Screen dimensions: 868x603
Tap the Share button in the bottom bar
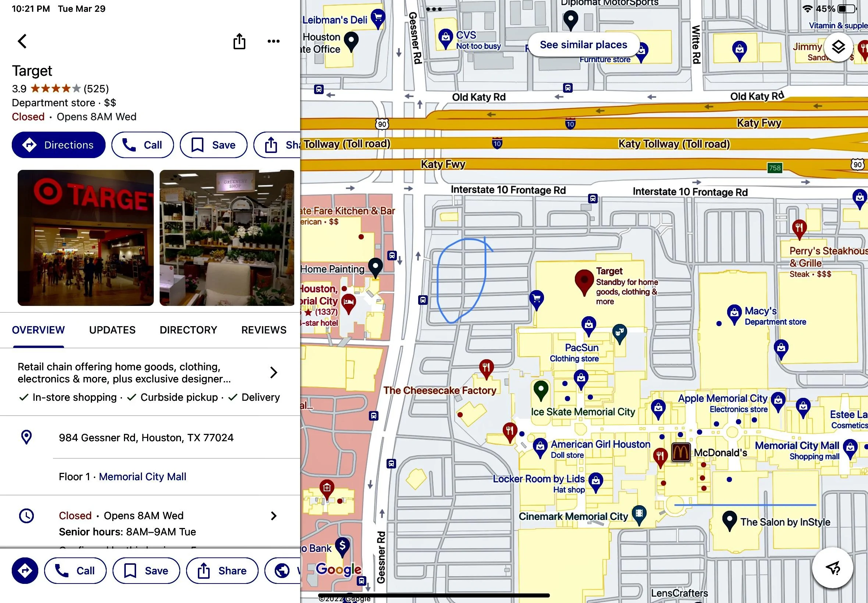coord(222,571)
